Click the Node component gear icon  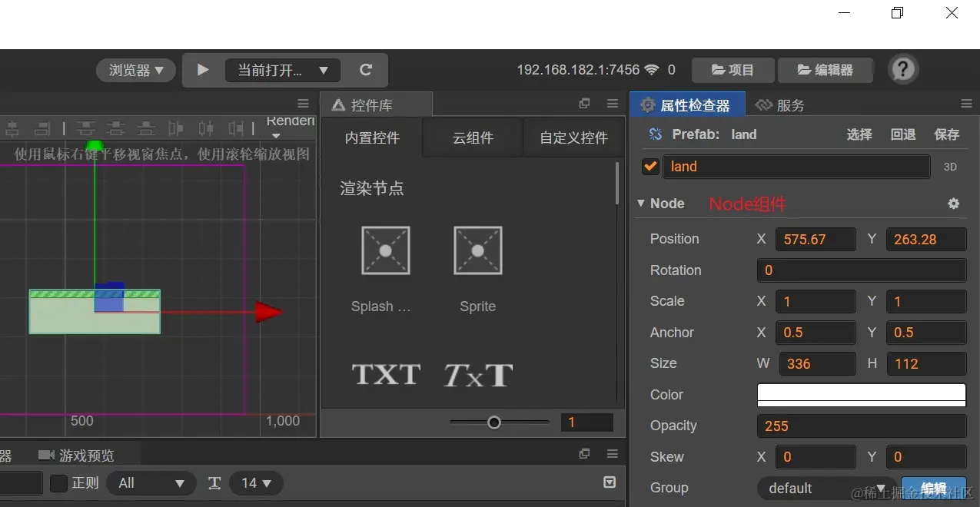(x=954, y=204)
